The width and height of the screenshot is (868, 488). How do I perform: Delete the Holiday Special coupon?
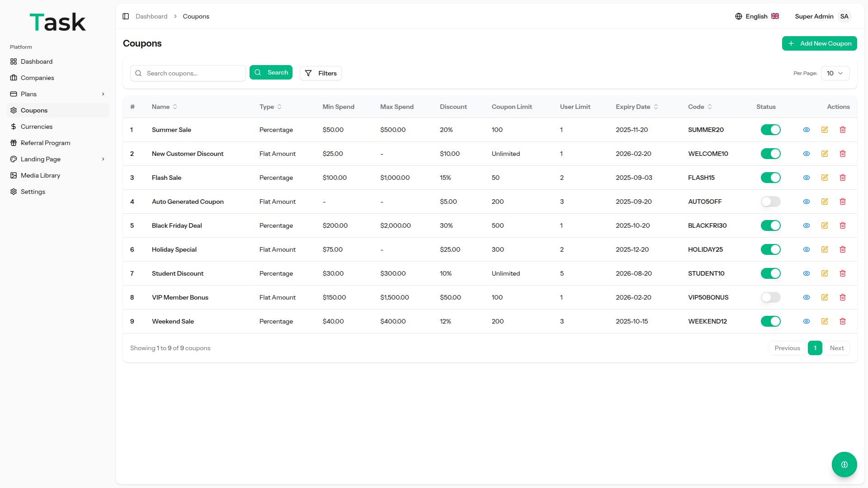[x=842, y=249]
